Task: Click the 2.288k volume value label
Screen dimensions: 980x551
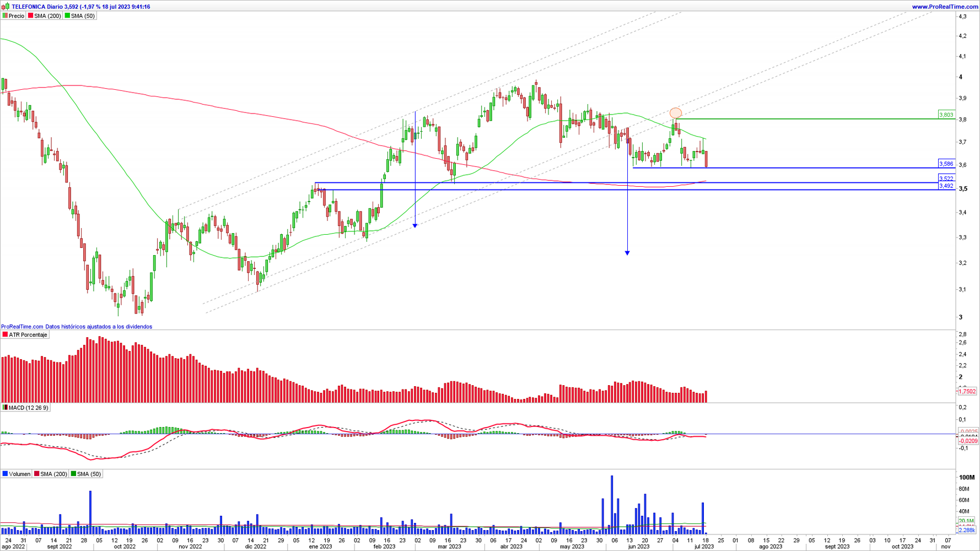Action: pos(967,530)
